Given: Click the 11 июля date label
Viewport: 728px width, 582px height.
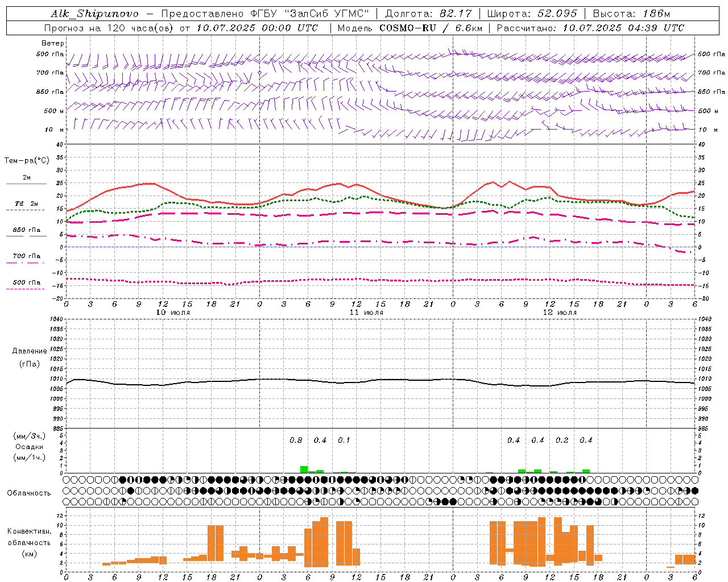Looking at the screenshot, I should (x=366, y=312).
